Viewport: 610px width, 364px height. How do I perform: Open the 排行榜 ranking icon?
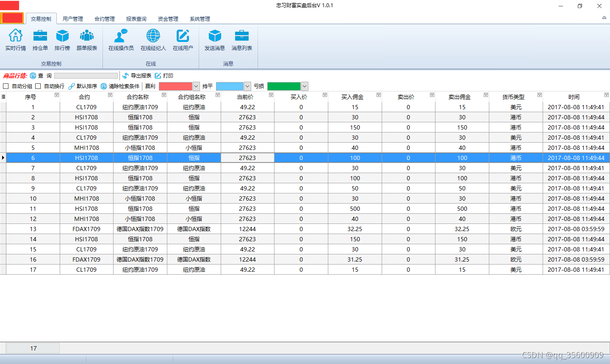click(62, 36)
